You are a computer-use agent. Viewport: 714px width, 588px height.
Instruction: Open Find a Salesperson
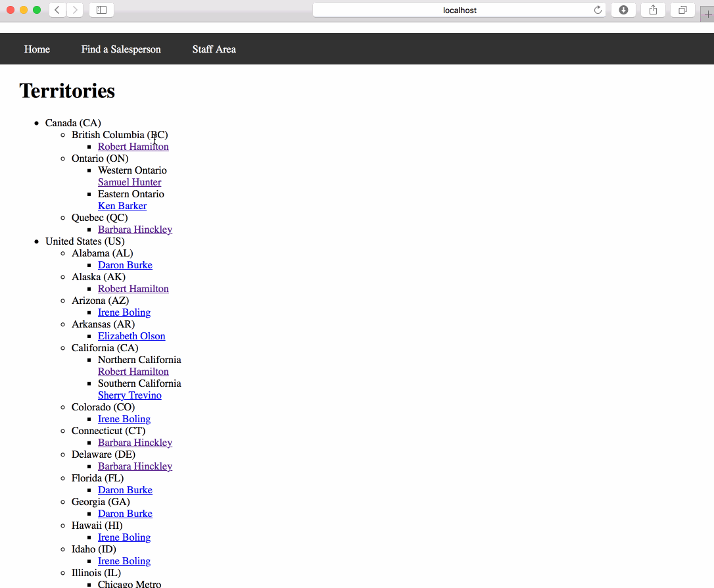[x=121, y=49]
